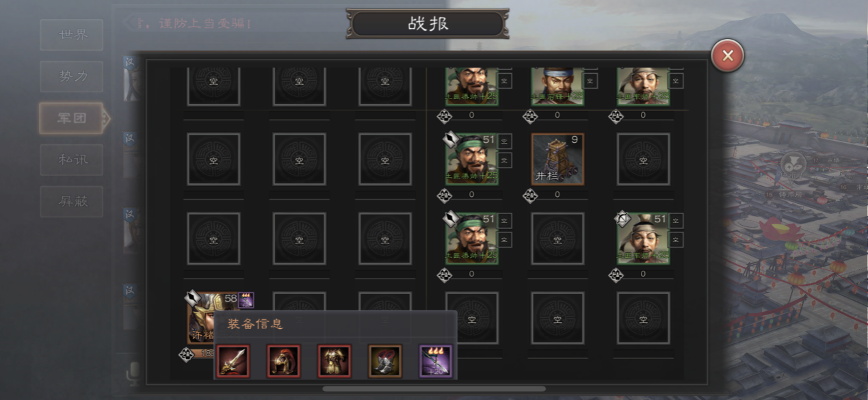Viewport: 868px width, 400px height.
Task: Select the sword weapon equipment icon
Action: coord(233,361)
